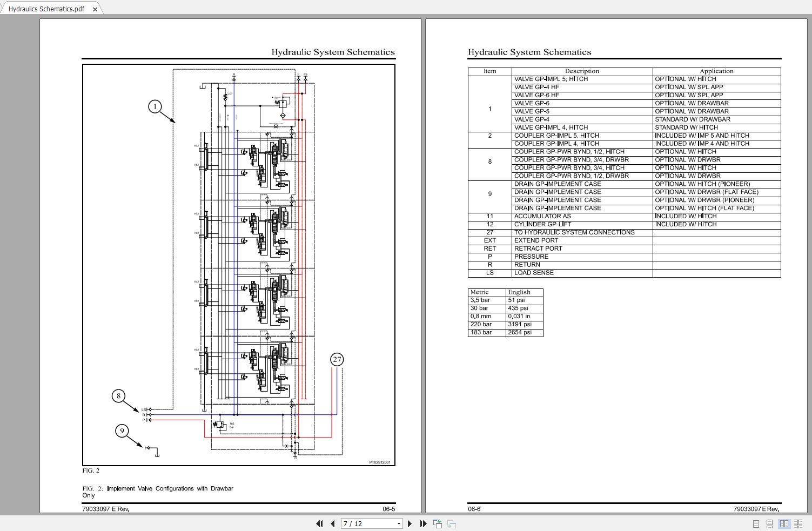812x531 pixels.
Task: Click callout 8 near LS port
Action: 119,396
